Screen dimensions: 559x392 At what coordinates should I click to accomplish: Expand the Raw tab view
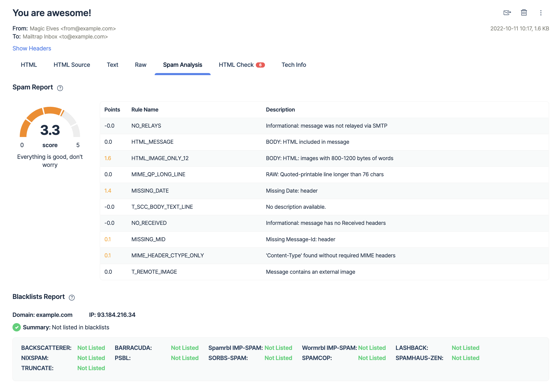pos(140,65)
